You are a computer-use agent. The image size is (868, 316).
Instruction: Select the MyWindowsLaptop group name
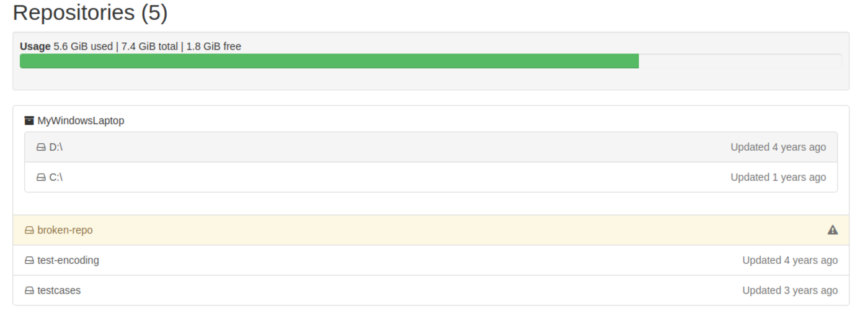click(x=81, y=120)
